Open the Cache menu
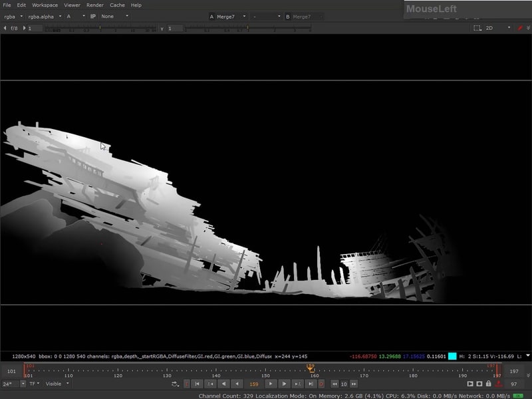 click(116, 5)
